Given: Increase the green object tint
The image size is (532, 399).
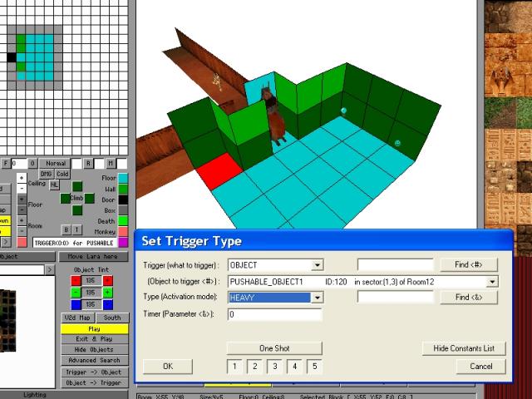Looking at the screenshot, I should coord(108,293).
